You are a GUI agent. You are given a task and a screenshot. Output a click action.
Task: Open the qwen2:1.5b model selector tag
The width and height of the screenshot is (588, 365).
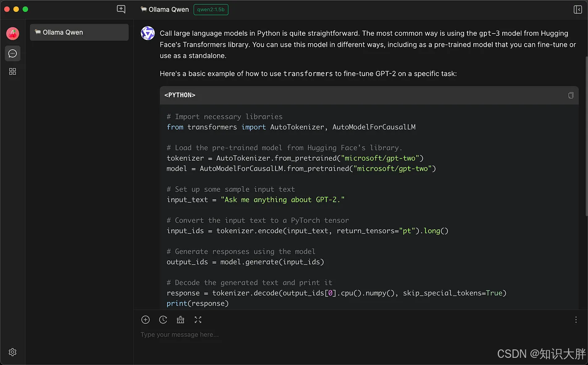click(x=211, y=9)
